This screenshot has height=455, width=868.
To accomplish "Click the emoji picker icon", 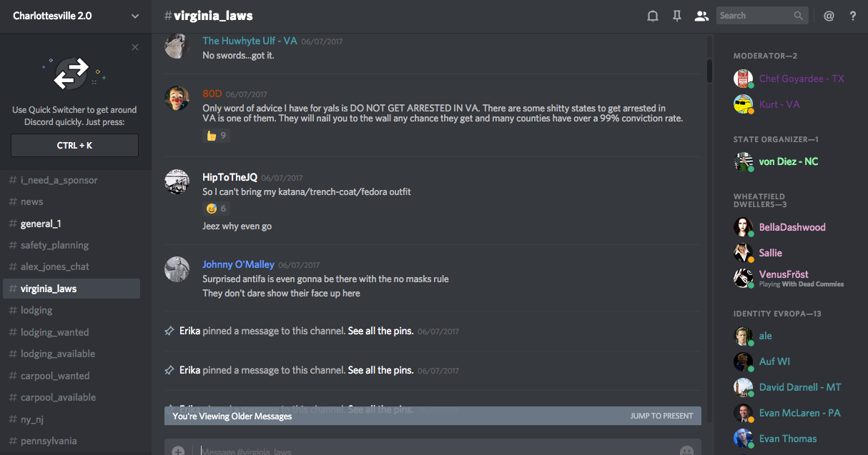I will tap(686, 451).
